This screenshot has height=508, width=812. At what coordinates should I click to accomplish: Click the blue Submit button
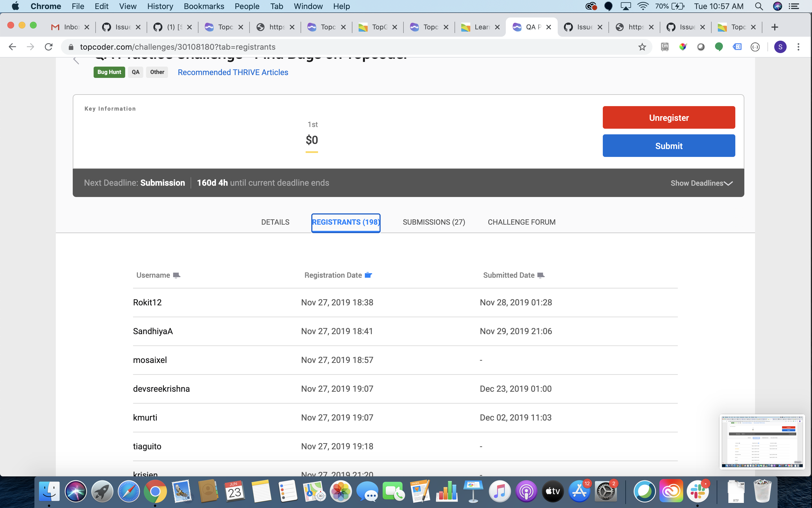(x=669, y=146)
